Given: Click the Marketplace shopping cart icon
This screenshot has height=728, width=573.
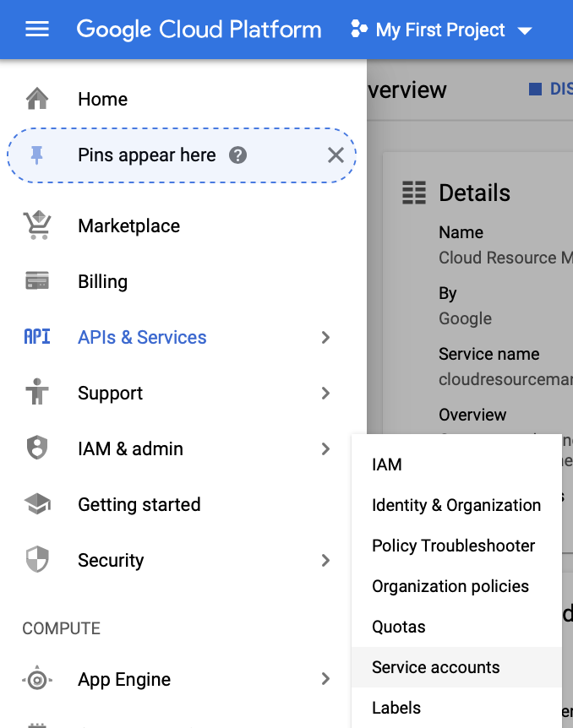Looking at the screenshot, I should coord(37,225).
